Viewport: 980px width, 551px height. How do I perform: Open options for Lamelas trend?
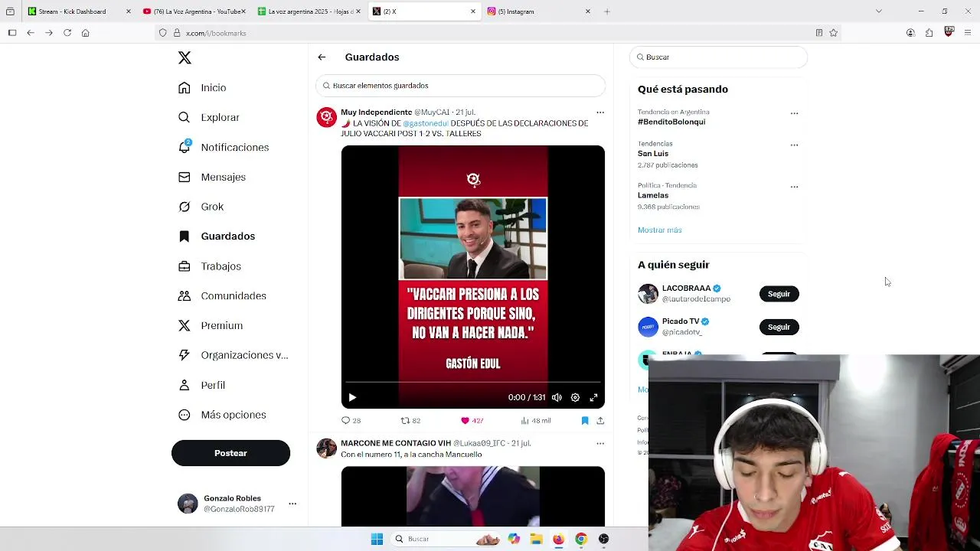click(794, 187)
